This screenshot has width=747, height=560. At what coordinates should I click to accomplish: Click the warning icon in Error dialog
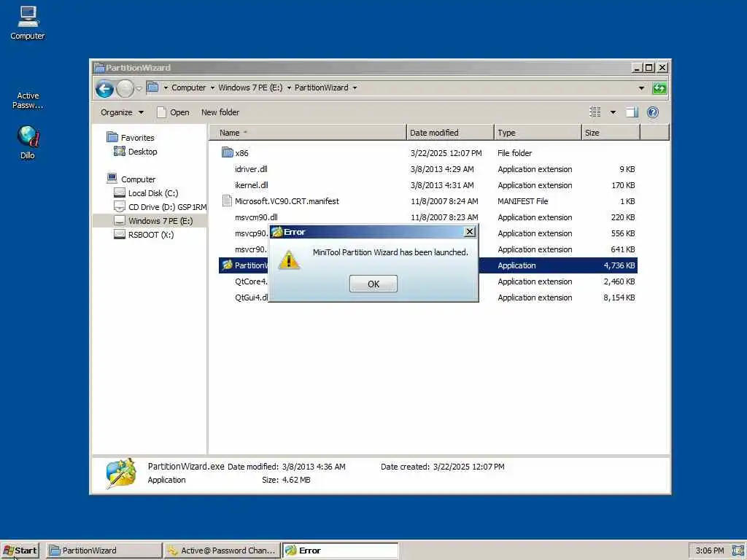click(289, 260)
